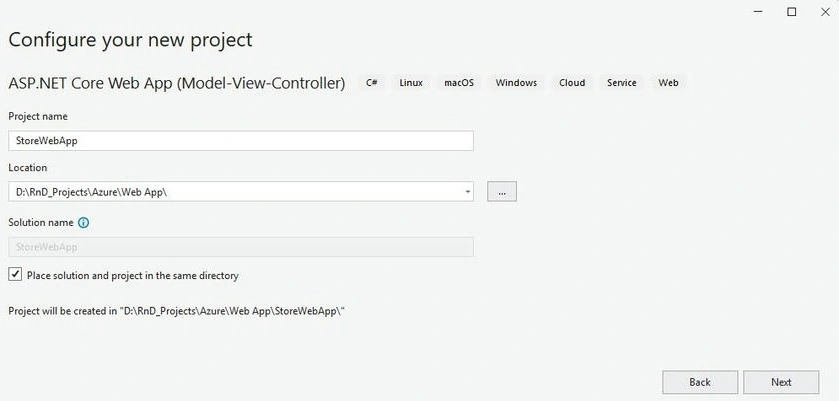The width and height of the screenshot is (839, 401).
Task: Click the Service tag
Action: tap(621, 83)
